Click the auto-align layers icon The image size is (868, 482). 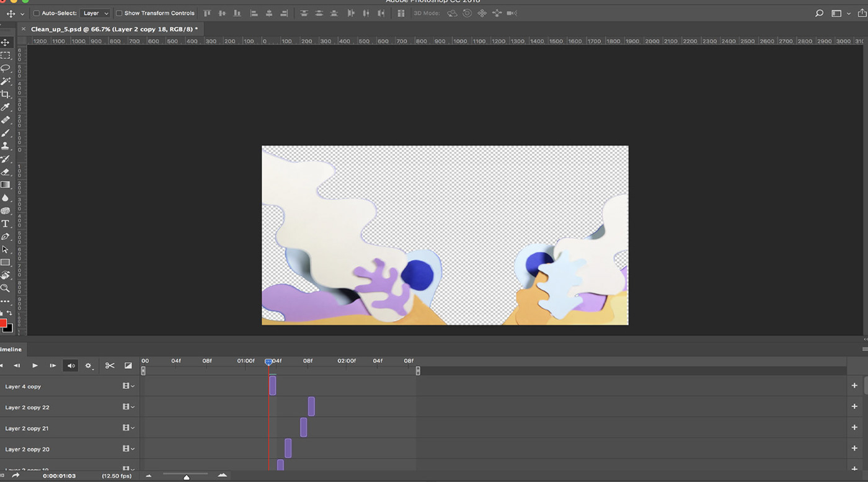(x=401, y=13)
